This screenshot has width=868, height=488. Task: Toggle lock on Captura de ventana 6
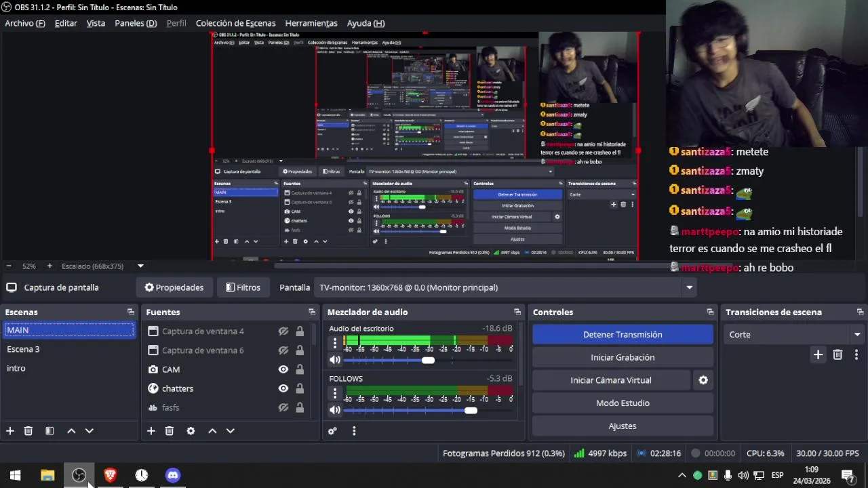pyautogui.click(x=300, y=350)
